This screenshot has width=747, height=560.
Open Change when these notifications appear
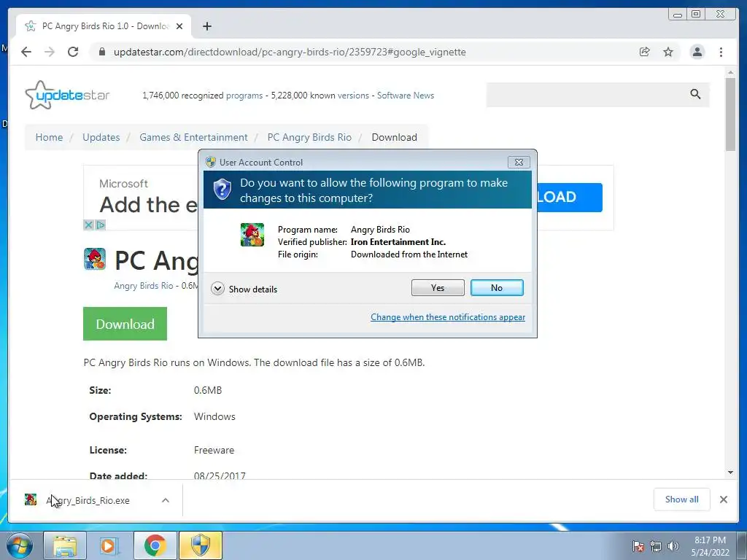448,317
